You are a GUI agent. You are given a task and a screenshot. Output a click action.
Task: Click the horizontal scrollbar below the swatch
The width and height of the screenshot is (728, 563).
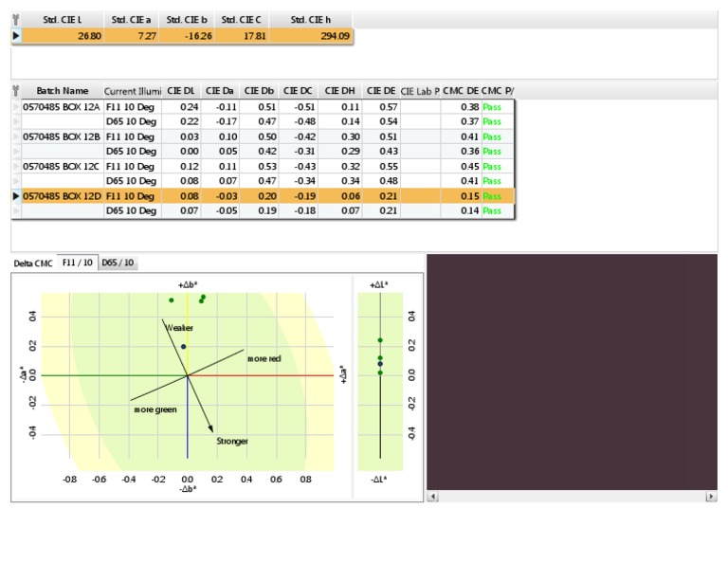[x=572, y=497]
